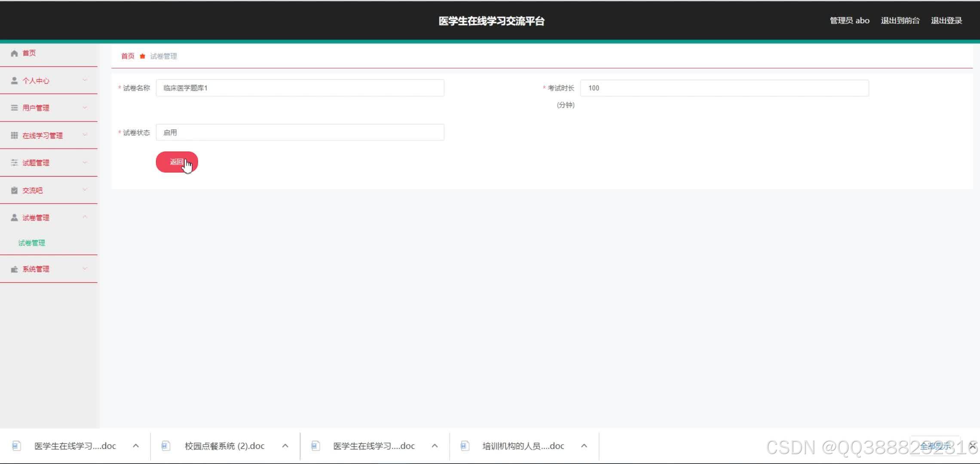The image size is (980, 464).
Task: Expand options for 培训机构的人员....doc download
Action: pyautogui.click(x=584, y=446)
